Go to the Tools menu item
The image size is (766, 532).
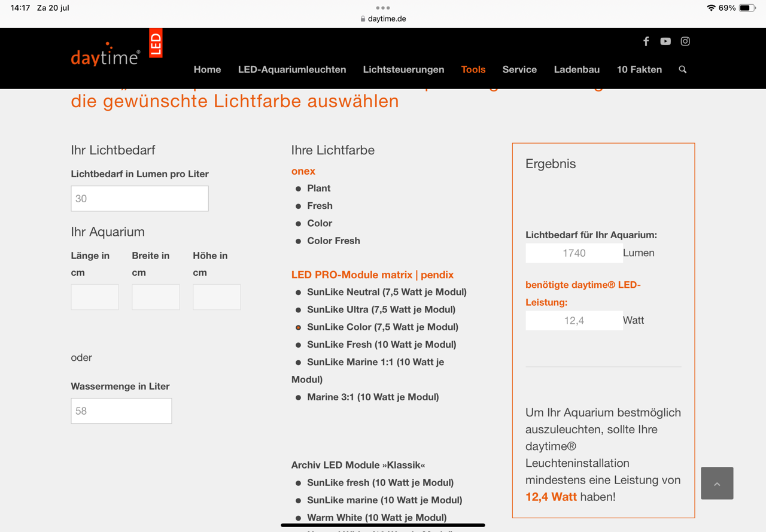(x=473, y=69)
